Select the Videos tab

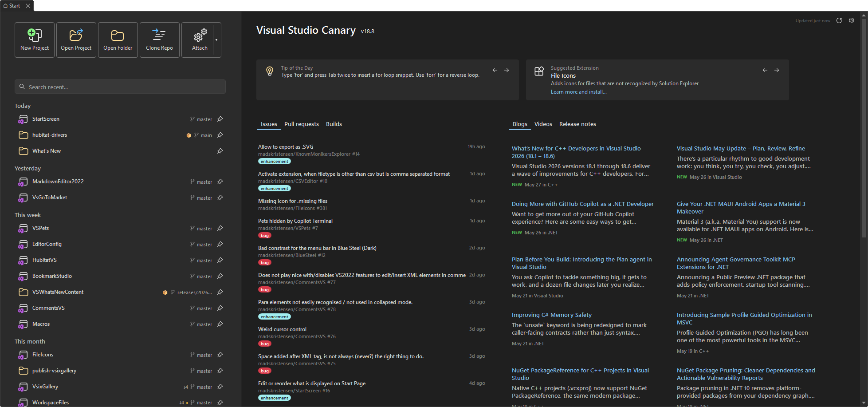click(543, 124)
